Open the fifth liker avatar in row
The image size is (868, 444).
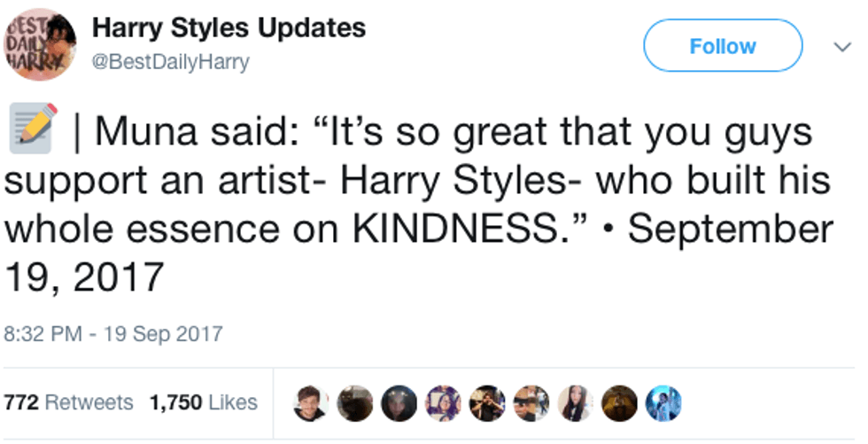pos(486,403)
